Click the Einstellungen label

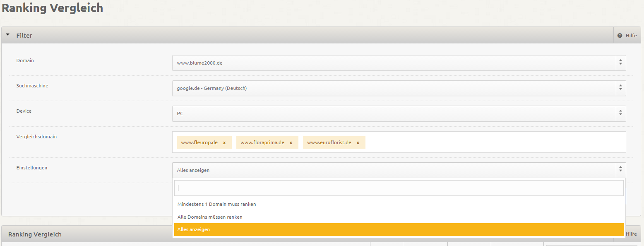tap(32, 168)
